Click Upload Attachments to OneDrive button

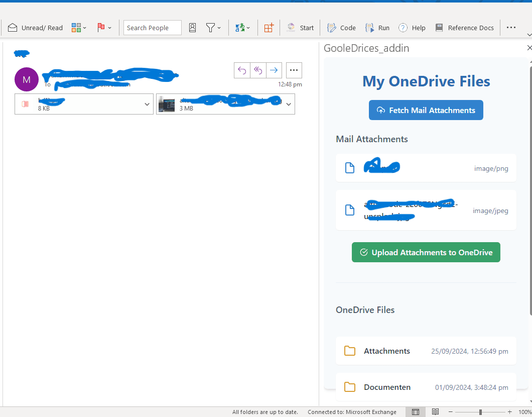click(x=426, y=252)
